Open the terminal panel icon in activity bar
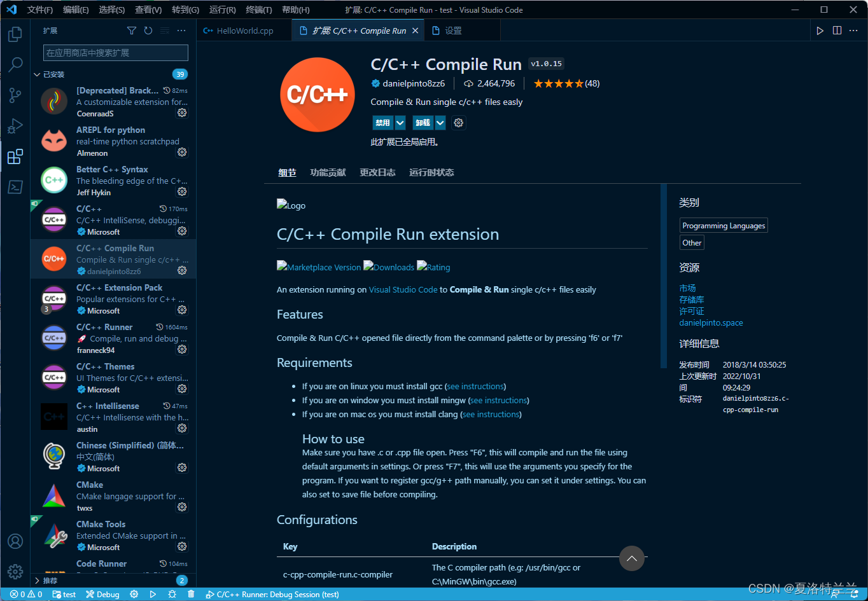868x601 pixels. [15, 187]
